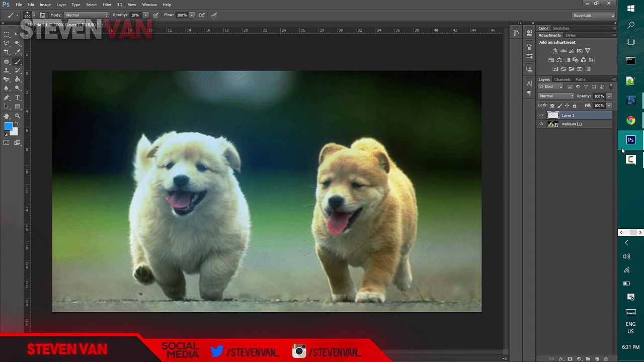Select the Blur tool
This screenshot has height=362, width=644.
(x=7, y=88)
